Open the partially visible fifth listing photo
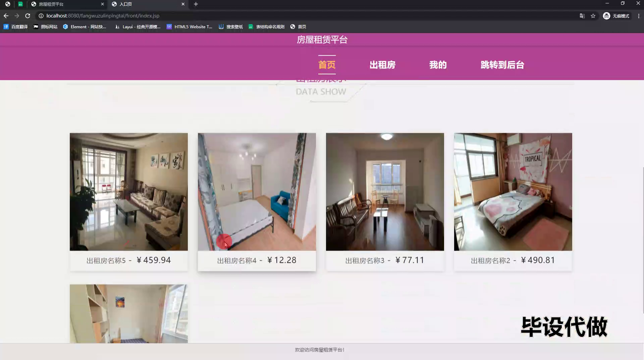The height and width of the screenshot is (360, 644). pos(129,314)
